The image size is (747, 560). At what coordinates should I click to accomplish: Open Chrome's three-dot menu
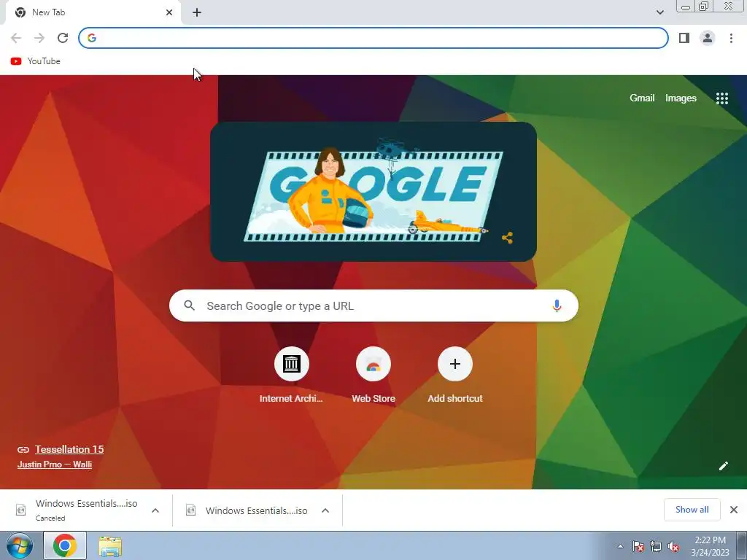[731, 38]
